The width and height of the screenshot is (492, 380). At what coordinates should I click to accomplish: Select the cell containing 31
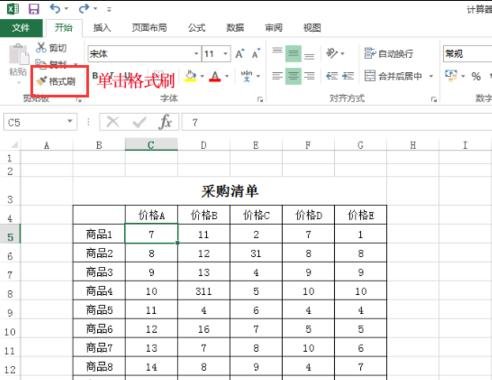(256, 253)
